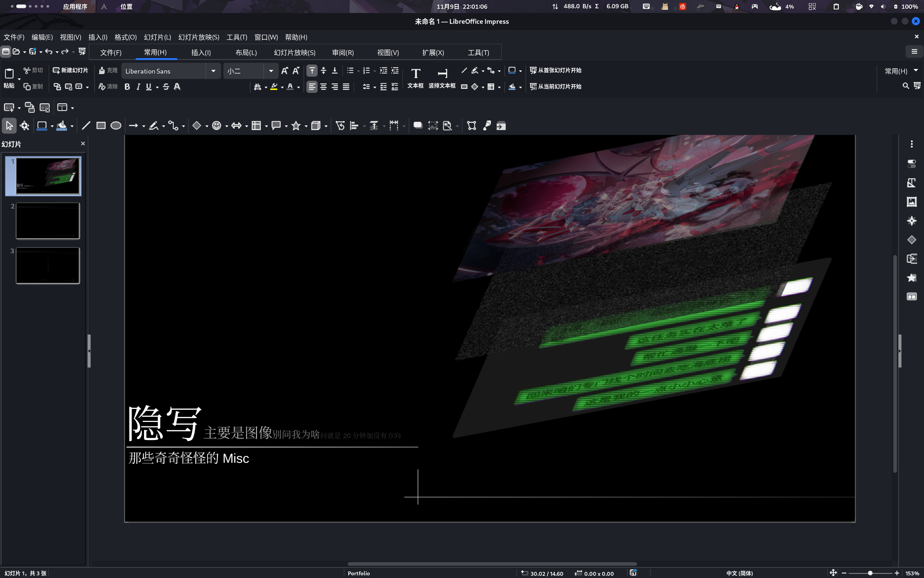Open the font size dropdown
Image resolution: width=924 pixels, height=578 pixels.
[x=271, y=71]
